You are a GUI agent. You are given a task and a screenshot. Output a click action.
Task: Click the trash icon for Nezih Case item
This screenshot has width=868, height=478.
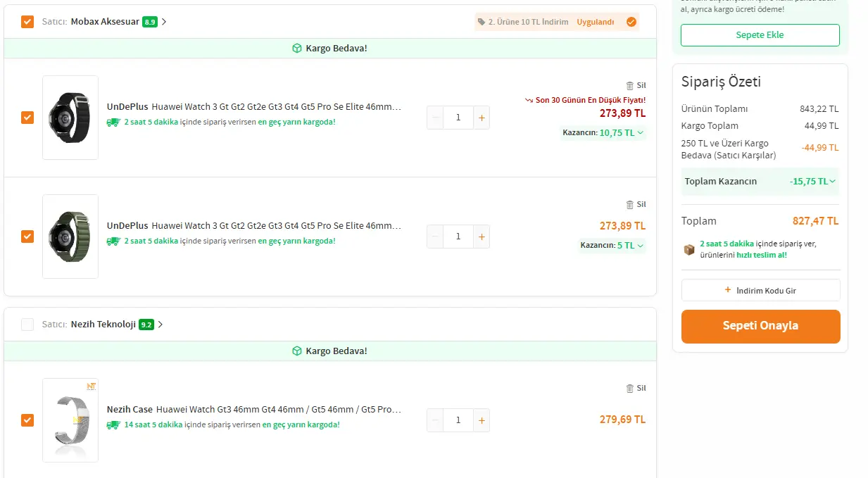tap(630, 388)
